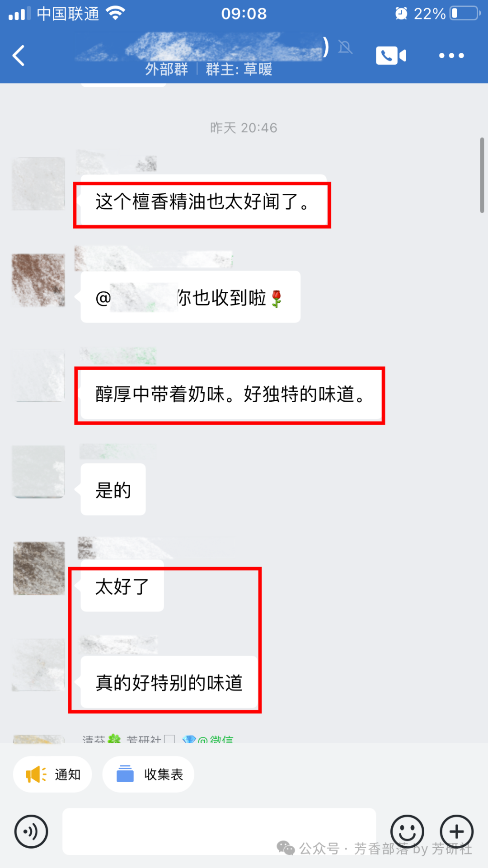The image size is (488, 868).
Task: Focus the message text input field
Action: coord(219,831)
